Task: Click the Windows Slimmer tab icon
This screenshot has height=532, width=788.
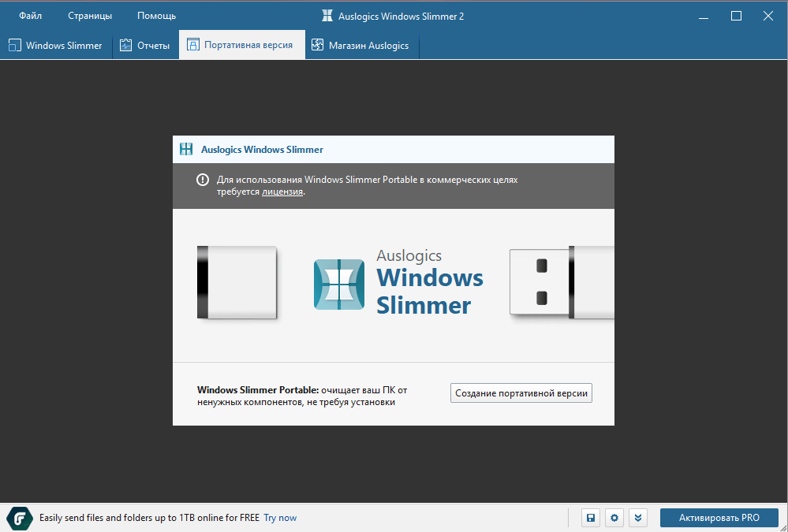Action: point(14,45)
